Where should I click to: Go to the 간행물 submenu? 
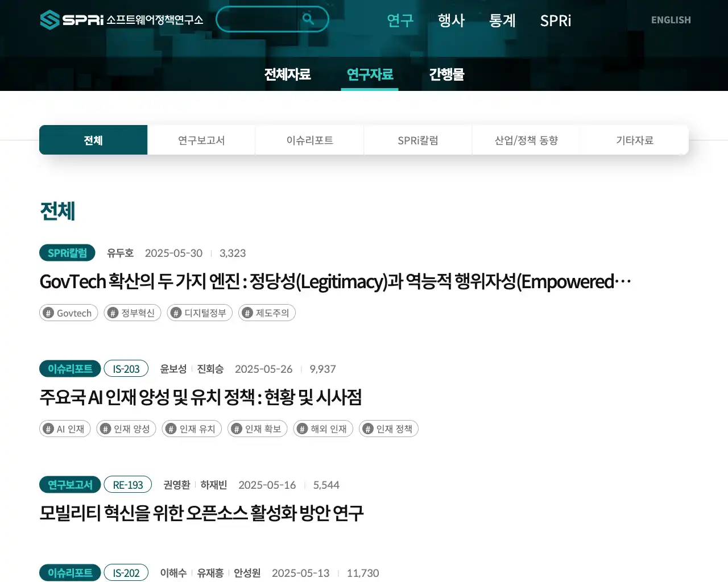pyautogui.click(x=446, y=74)
